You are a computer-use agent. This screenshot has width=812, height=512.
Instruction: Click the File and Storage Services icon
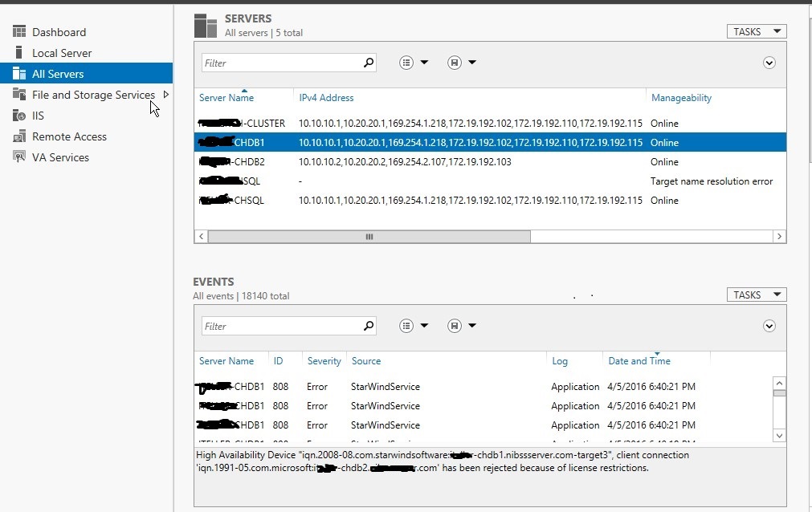click(19, 94)
